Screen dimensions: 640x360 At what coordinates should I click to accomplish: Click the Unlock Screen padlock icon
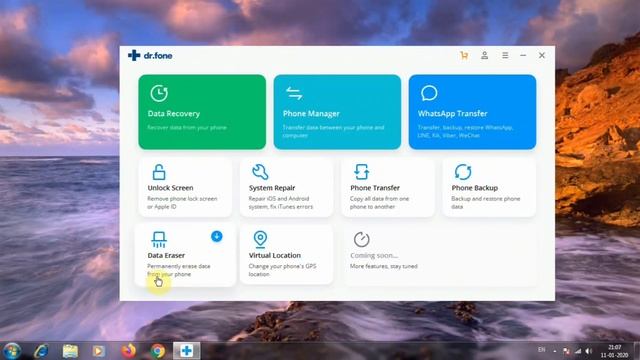pyautogui.click(x=159, y=172)
